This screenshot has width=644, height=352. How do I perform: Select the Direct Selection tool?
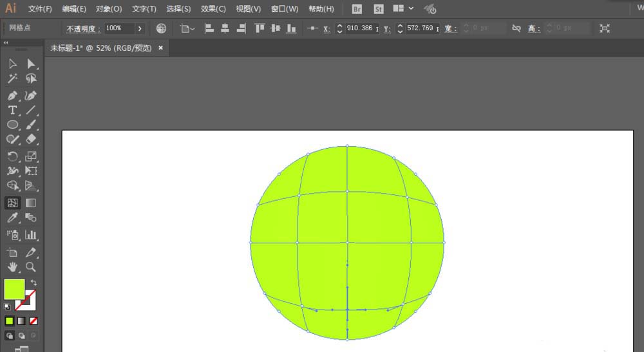pos(31,64)
